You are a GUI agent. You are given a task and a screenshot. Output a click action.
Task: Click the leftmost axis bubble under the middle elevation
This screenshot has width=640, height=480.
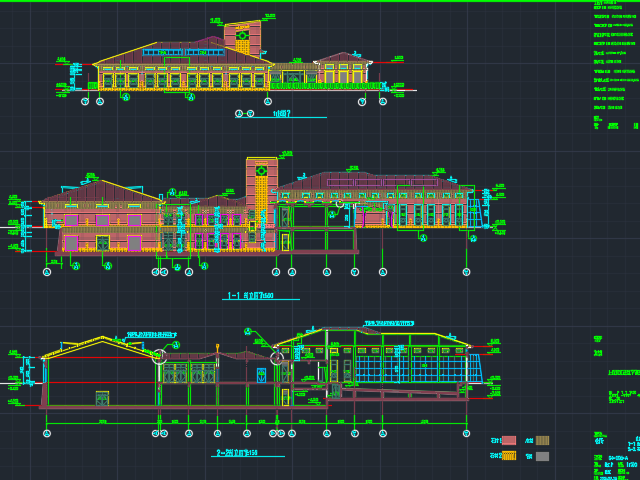click(x=47, y=272)
